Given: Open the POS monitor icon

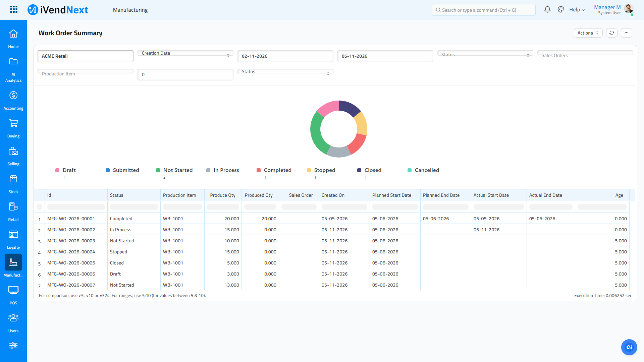Looking at the screenshot, I should tap(13, 290).
